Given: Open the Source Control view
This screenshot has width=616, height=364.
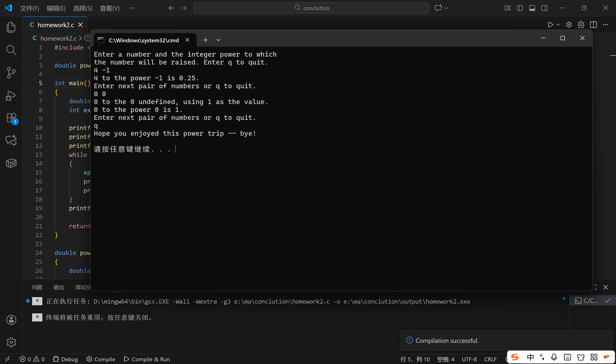Looking at the screenshot, I should (11, 73).
